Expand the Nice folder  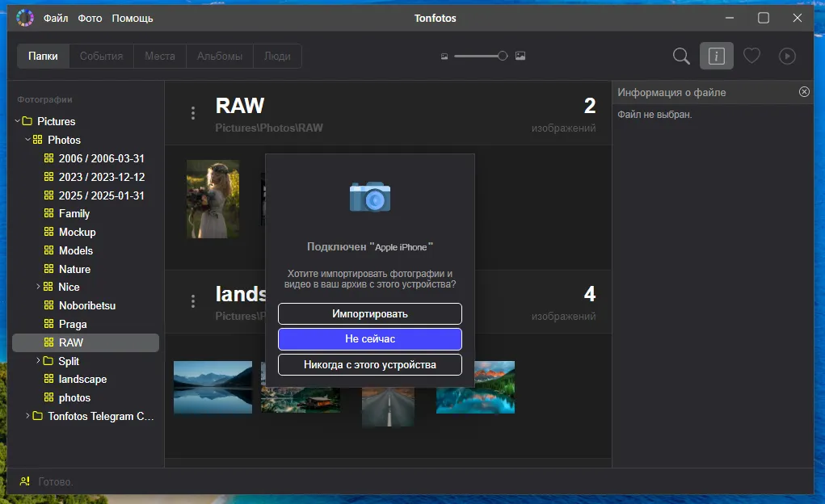(x=37, y=287)
